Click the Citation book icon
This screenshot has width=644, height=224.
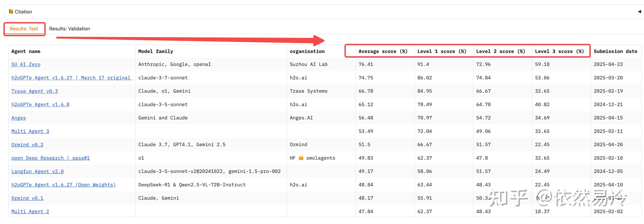pyautogui.click(x=11, y=11)
